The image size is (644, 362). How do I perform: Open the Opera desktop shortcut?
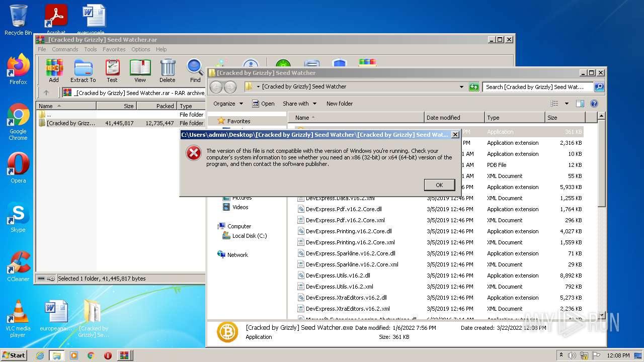pyautogui.click(x=18, y=168)
